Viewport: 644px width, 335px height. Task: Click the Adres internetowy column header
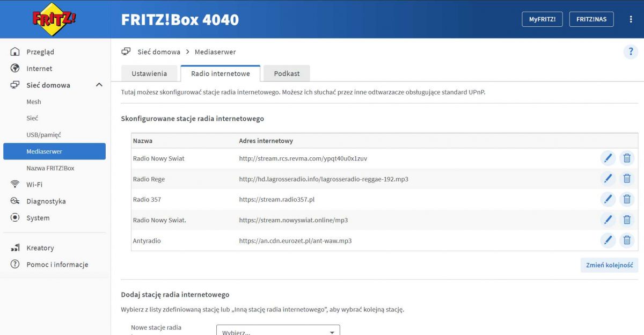click(266, 141)
